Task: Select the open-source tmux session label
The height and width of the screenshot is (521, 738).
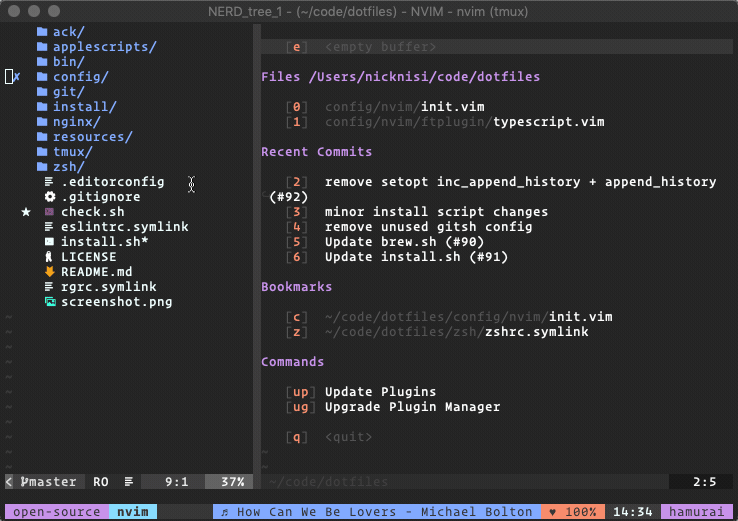Action: (x=57, y=512)
